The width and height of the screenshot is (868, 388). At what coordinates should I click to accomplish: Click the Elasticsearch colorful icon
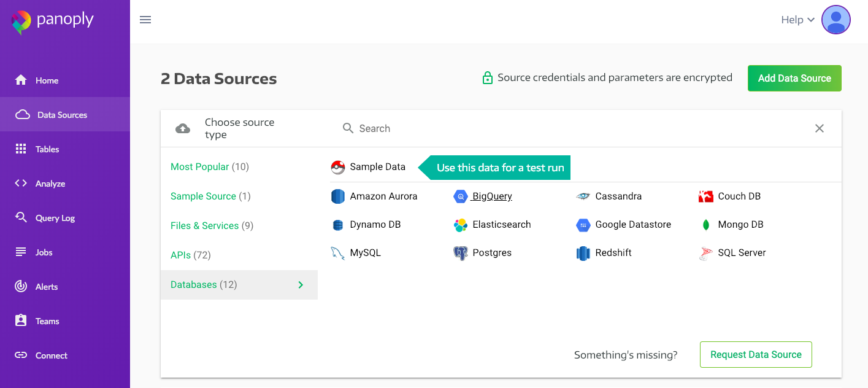coord(461,225)
